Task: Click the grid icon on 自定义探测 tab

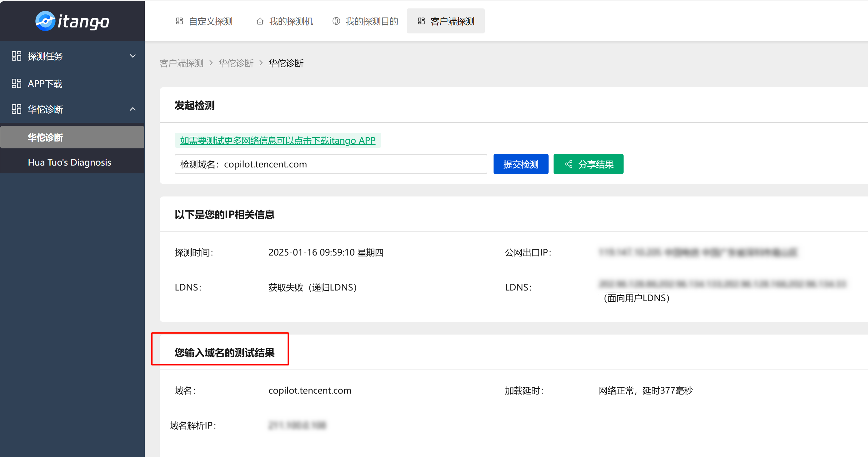Action: [x=179, y=21]
